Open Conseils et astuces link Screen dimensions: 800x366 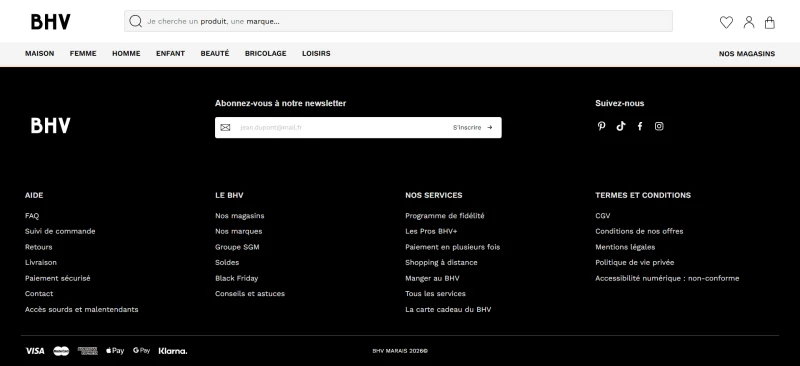coord(250,294)
